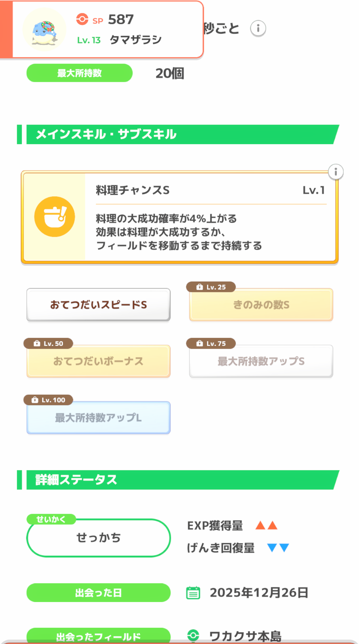The image size is (359, 644).
Task: Tap the lock icon on Lv. 100 badge
Action: click(35, 400)
